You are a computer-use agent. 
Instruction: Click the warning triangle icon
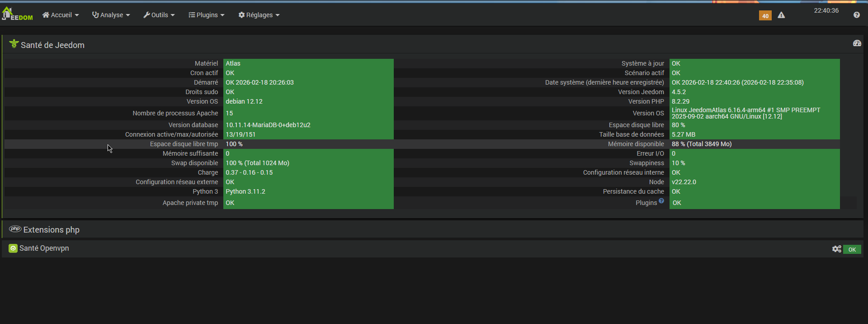point(781,15)
